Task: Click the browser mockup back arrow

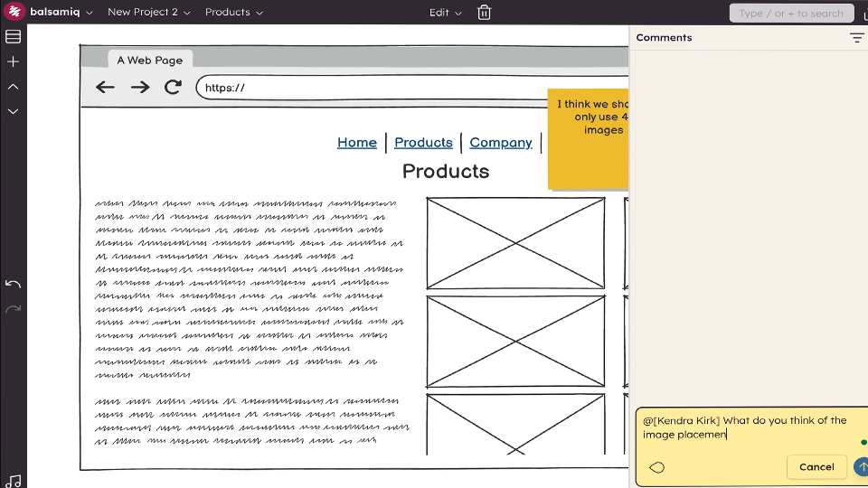Action: 105,87
